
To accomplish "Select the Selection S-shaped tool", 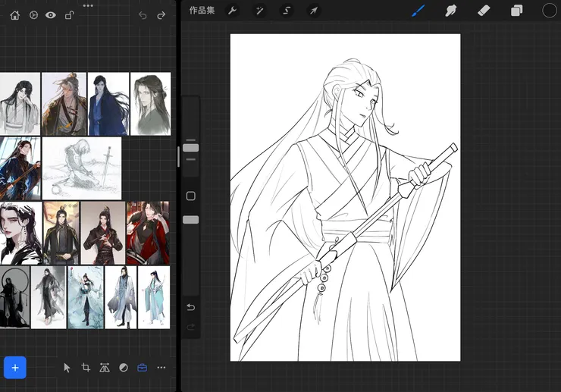I will pos(287,11).
